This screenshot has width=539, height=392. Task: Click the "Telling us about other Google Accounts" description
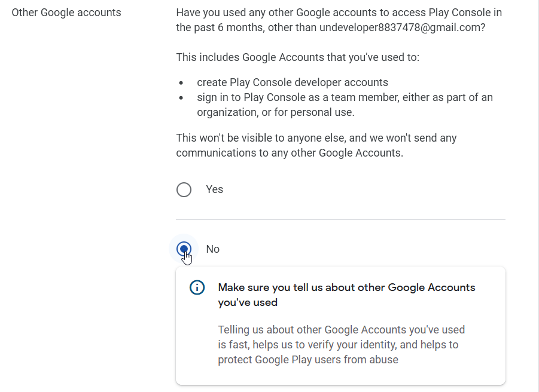(341, 330)
